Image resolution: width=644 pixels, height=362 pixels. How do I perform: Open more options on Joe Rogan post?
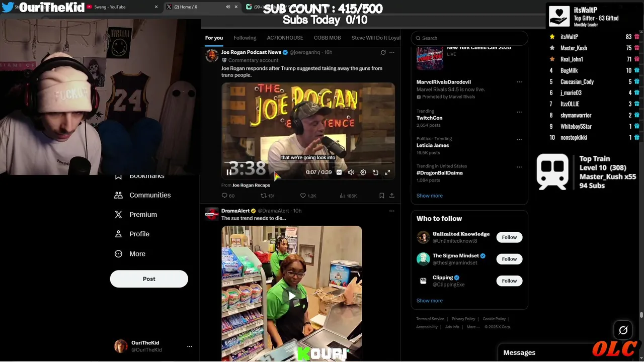(x=392, y=52)
